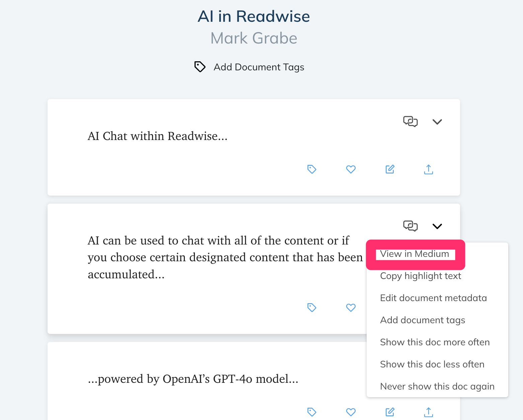
Task: Expand chevron menu on 'AI Chat within Readwise' card
Action: [437, 122]
